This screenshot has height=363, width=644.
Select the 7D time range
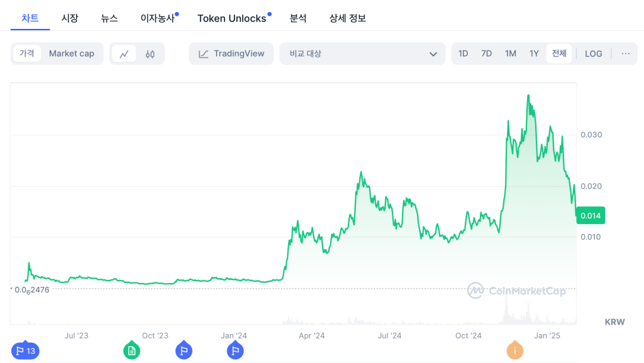coord(486,53)
